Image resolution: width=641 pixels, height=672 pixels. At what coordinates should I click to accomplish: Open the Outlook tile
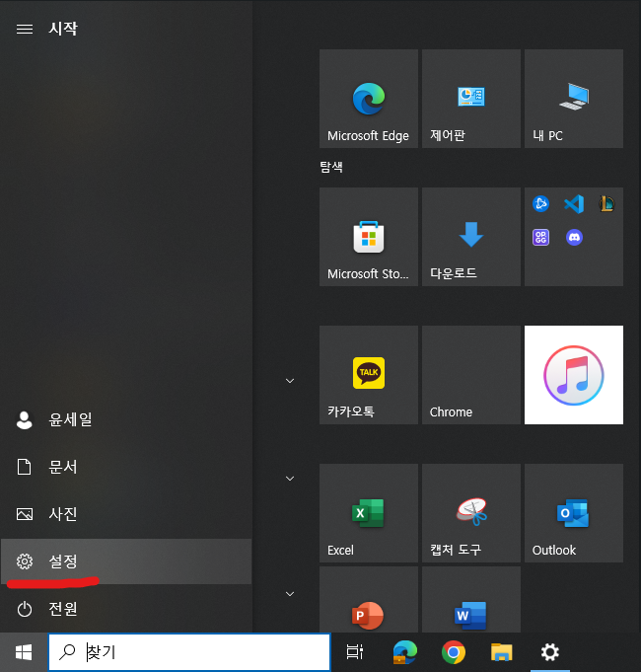(x=574, y=513)
